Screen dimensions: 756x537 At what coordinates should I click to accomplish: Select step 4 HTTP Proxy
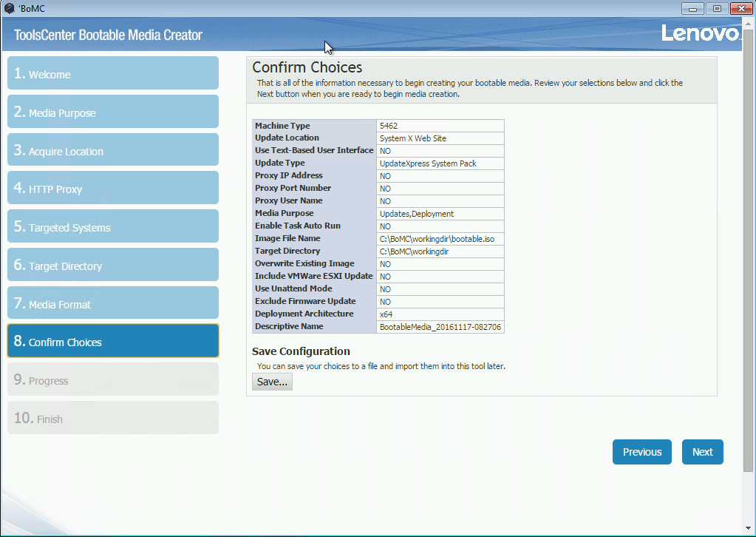pyautogui.click(x=113, y=188)
